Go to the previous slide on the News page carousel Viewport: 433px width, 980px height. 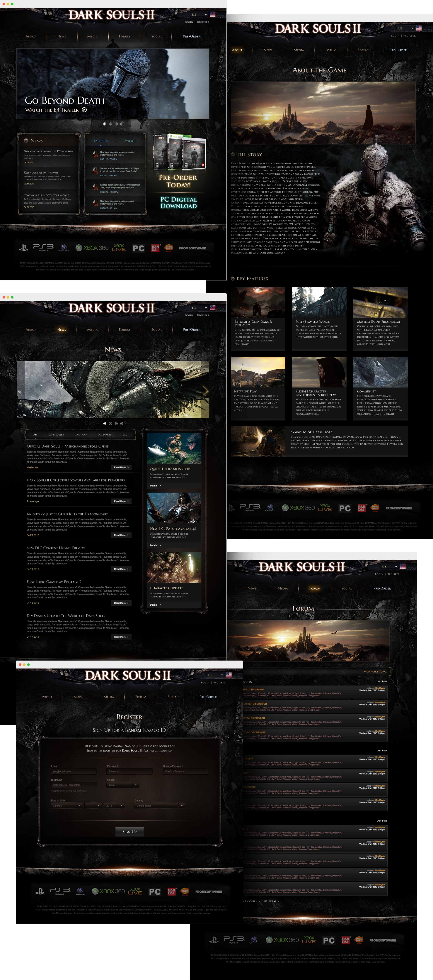pos(21,390)
